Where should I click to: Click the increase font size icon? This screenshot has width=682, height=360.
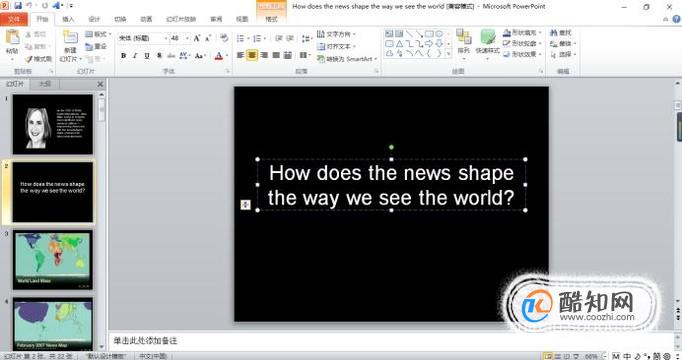tap(197, 38)
